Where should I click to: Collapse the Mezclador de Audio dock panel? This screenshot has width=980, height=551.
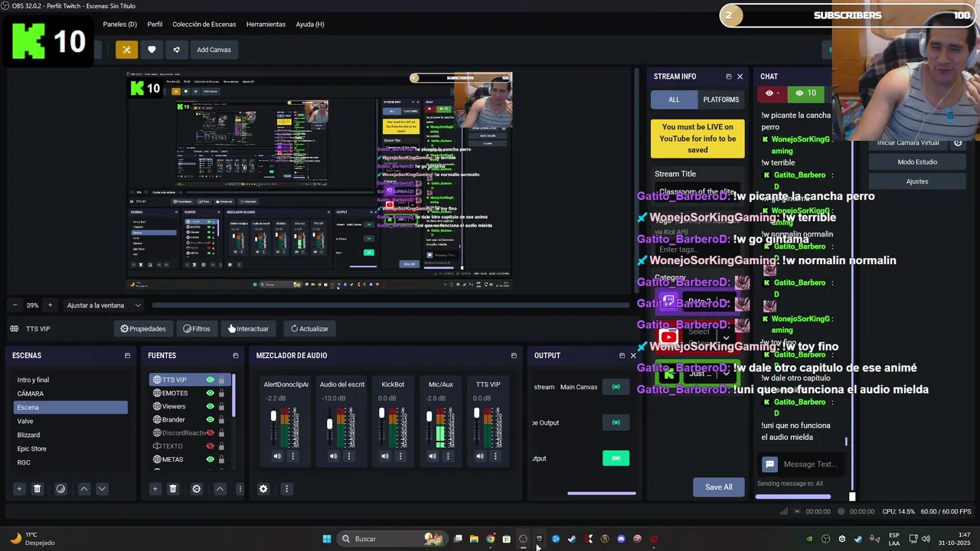(513, 356)
